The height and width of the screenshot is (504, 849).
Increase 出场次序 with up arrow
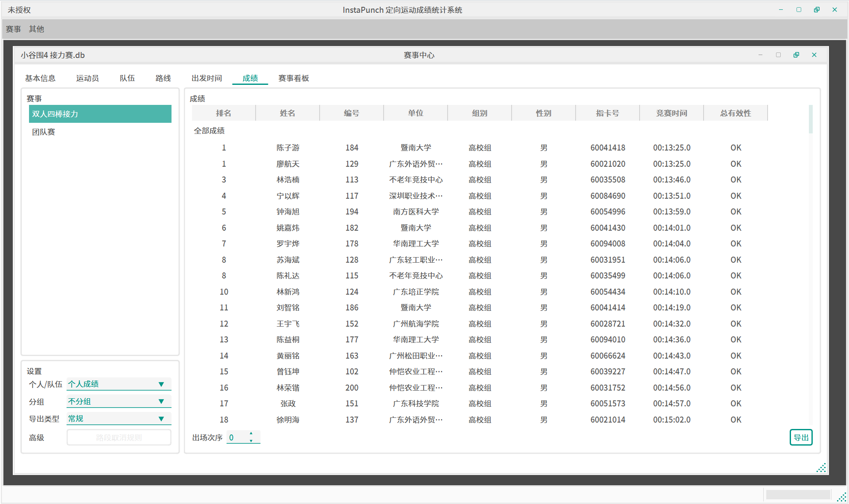click(251, 433)
